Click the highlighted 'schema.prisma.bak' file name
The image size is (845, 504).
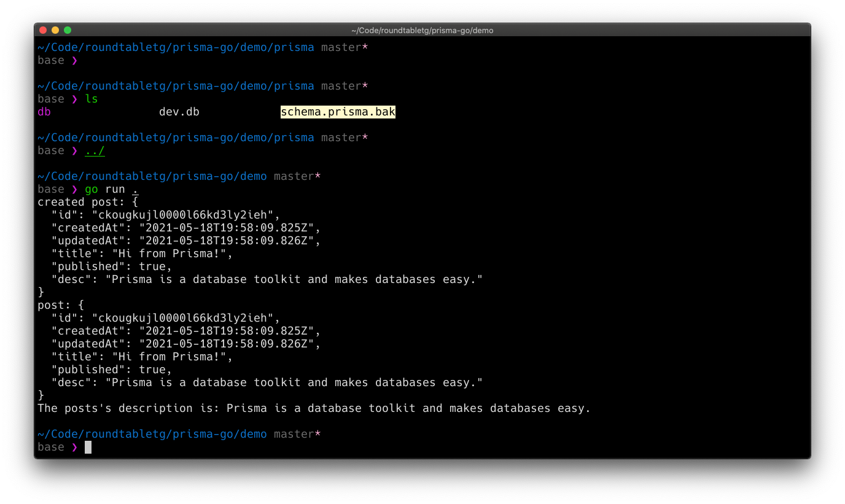(x=338, y=112)
